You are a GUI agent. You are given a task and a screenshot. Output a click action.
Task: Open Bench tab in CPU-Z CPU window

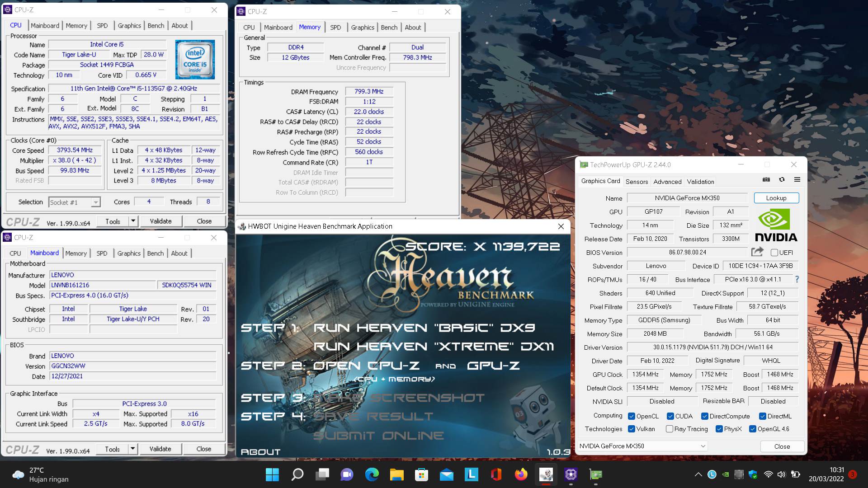(156, 26)
